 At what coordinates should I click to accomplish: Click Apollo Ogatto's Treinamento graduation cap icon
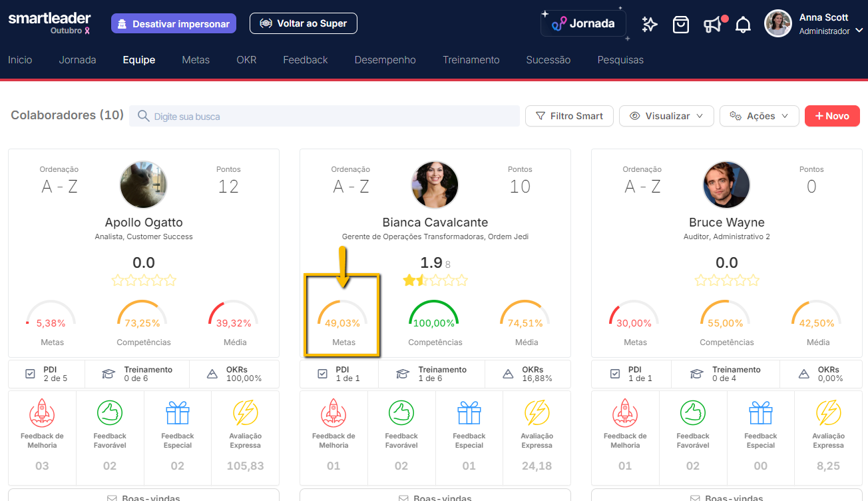(108, 374)
